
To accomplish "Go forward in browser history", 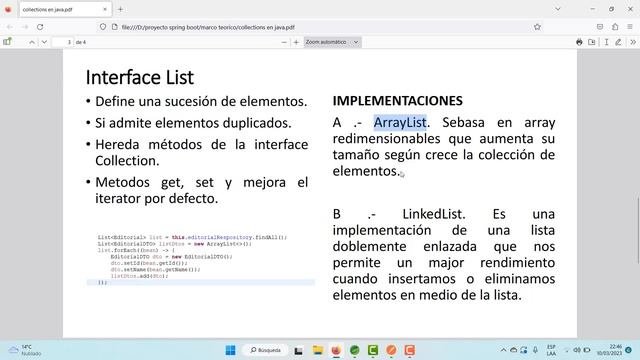I will (x=25, y=27).
